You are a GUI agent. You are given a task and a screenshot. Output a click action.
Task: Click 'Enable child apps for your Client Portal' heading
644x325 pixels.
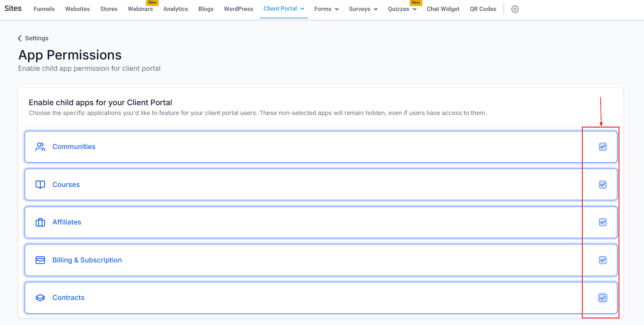tap(100, 102)
